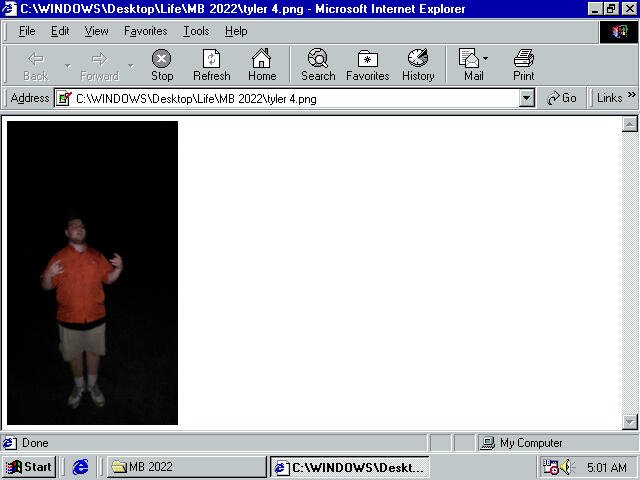Restore down the Internet Explorer window
640x480 pixels.
tap(611, 9)
